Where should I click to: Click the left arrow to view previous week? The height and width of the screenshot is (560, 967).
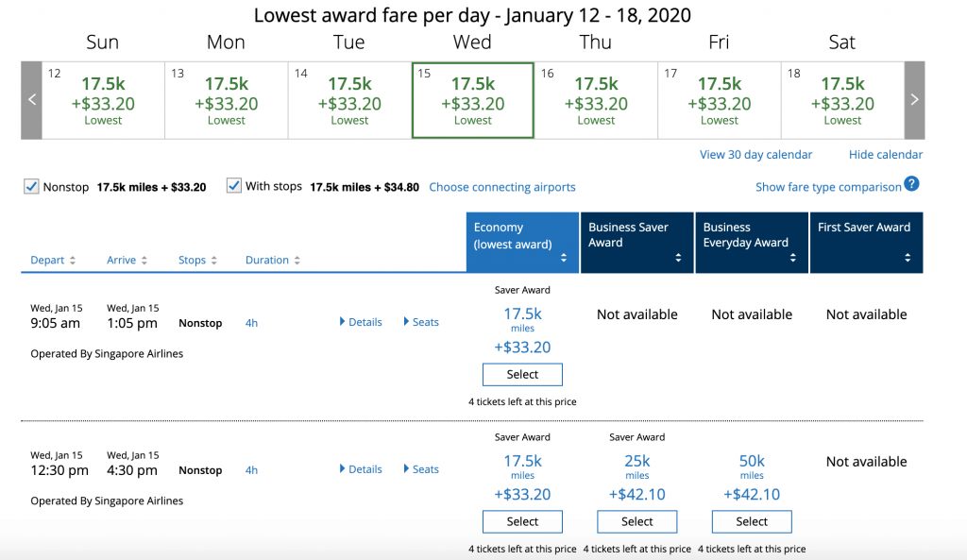pos(31,98)
